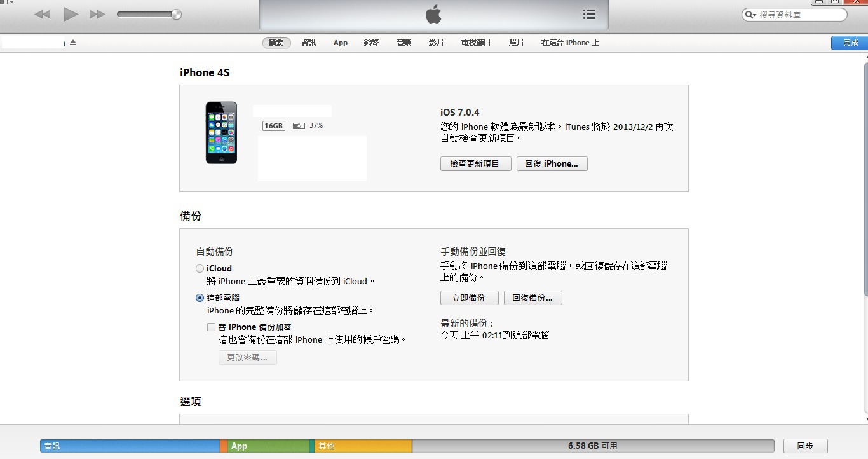Image resolution: width=868 pixels, height=459 pixels.
Task: Open the Up Next list icon
Action: tap(589, 14)
